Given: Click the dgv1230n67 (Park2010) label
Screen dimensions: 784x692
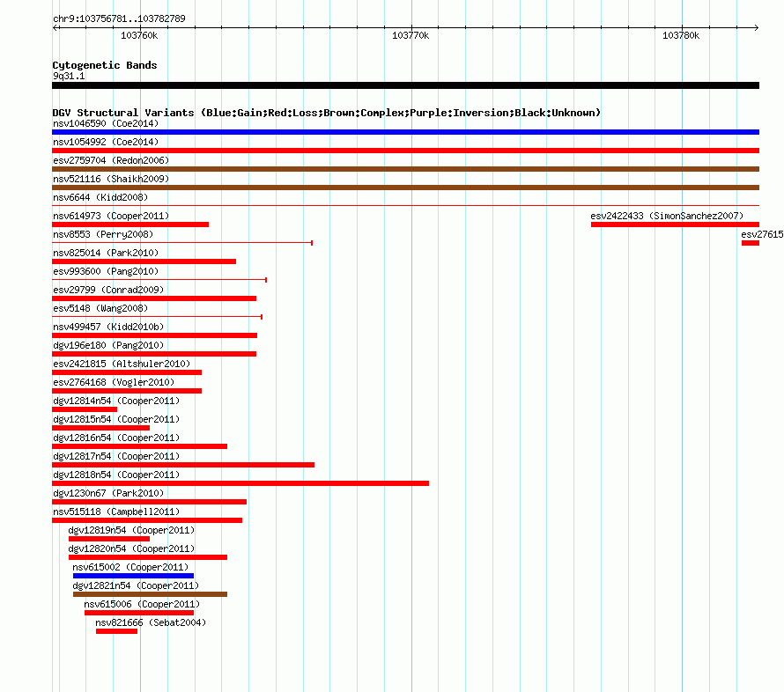Looking at the screenshot, I should tap(108, 493).
